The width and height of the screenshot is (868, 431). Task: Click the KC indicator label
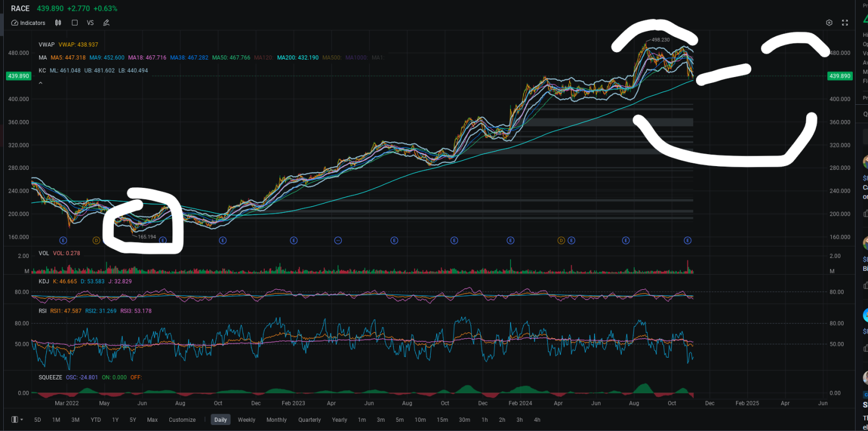(x=42, y=71)
